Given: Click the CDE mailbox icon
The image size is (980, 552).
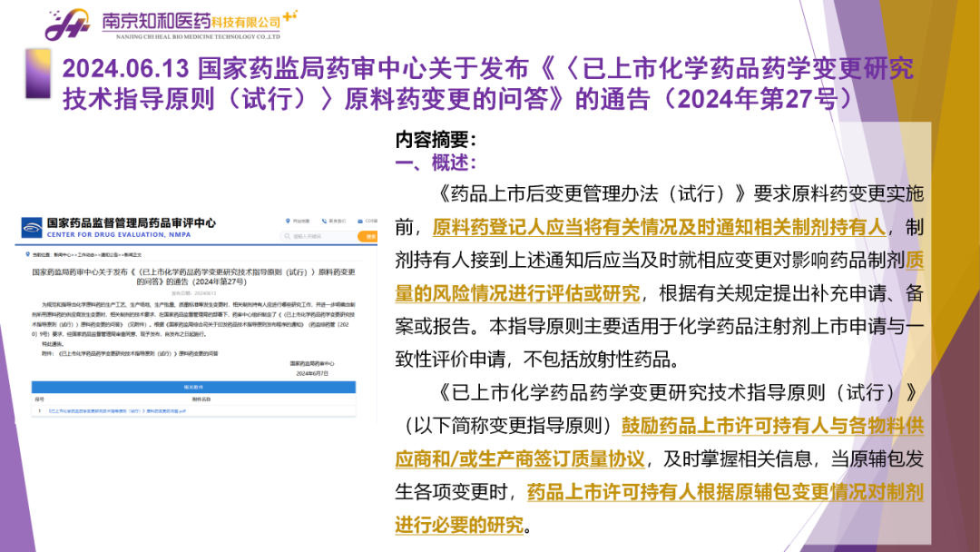Looking at the screenshot, I should [359, 221].
